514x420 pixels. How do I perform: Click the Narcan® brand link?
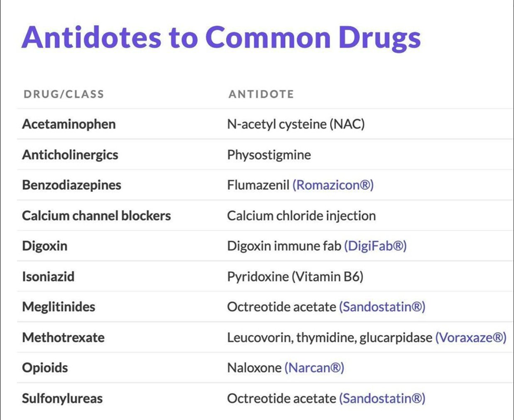(314, 368)
